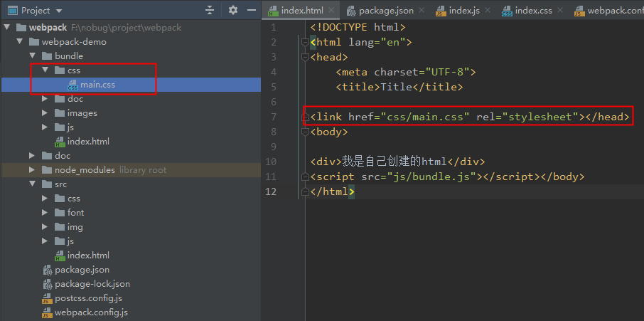Select node_modules library root row
The height and width of the screenshot is (321, 644).
tap(131, 169)
